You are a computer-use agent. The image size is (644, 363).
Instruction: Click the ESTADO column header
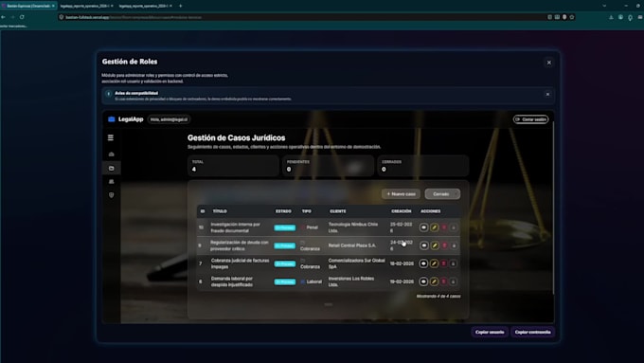283,211
